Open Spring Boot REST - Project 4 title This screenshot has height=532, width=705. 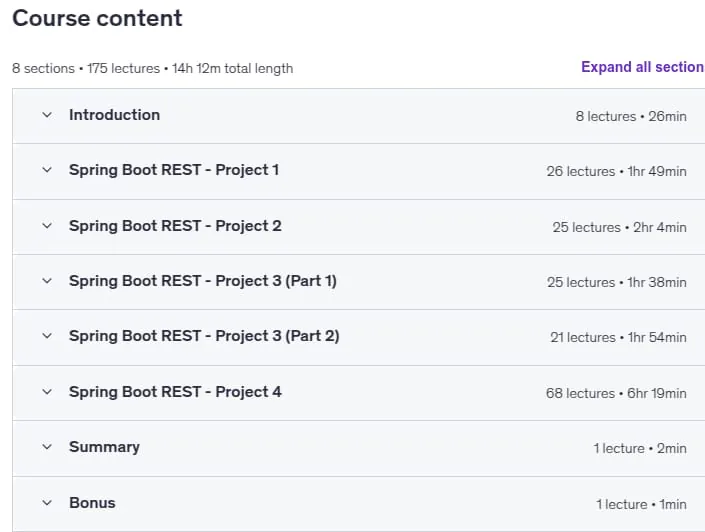(175, 392)
